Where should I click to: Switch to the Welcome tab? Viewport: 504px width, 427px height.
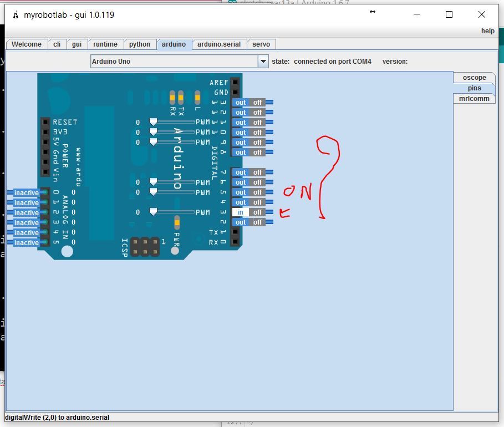[27, 44]
